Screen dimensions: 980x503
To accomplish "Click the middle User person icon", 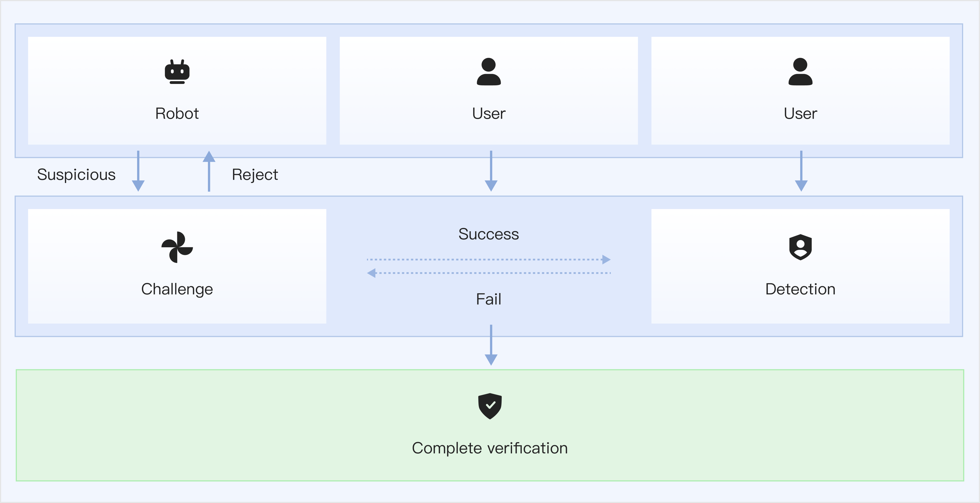I will (489, 72).
